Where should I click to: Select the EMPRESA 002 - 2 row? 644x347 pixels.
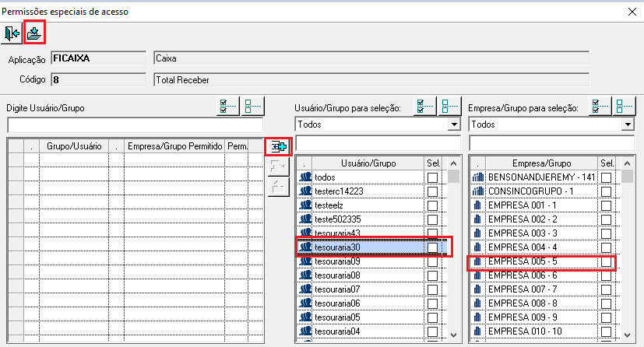click(545, 219)
